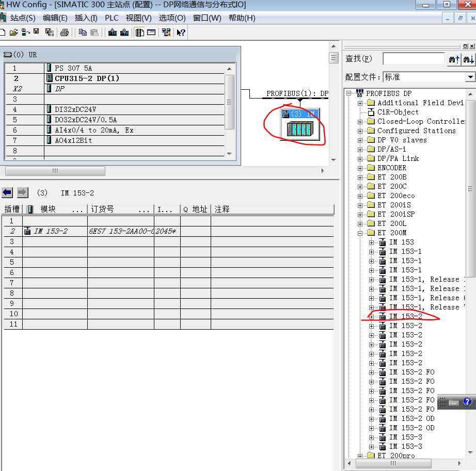This screenshot has width=476, height=471.
Task: Expand the Additional Field Devices folder
Action: [360, 103]
